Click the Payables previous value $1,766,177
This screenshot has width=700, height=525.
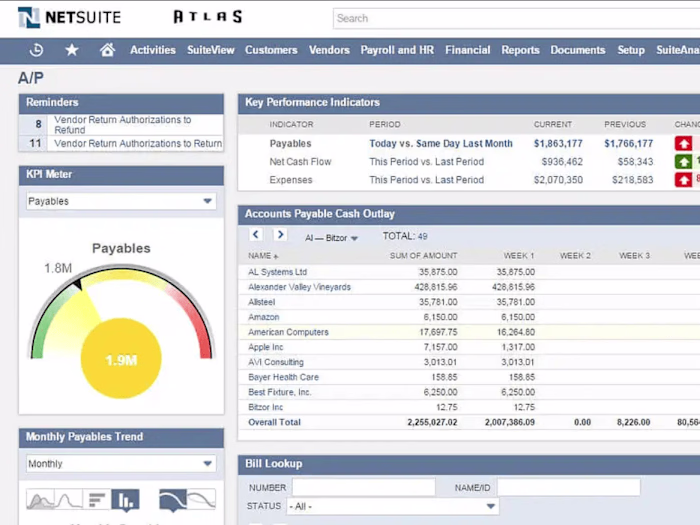(x=629, y=144)
